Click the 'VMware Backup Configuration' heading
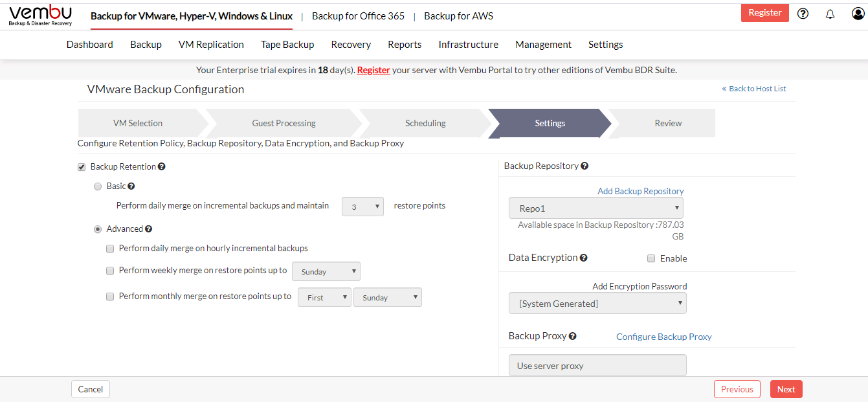This screenshot has width=868, height=404. click(166, 89)
